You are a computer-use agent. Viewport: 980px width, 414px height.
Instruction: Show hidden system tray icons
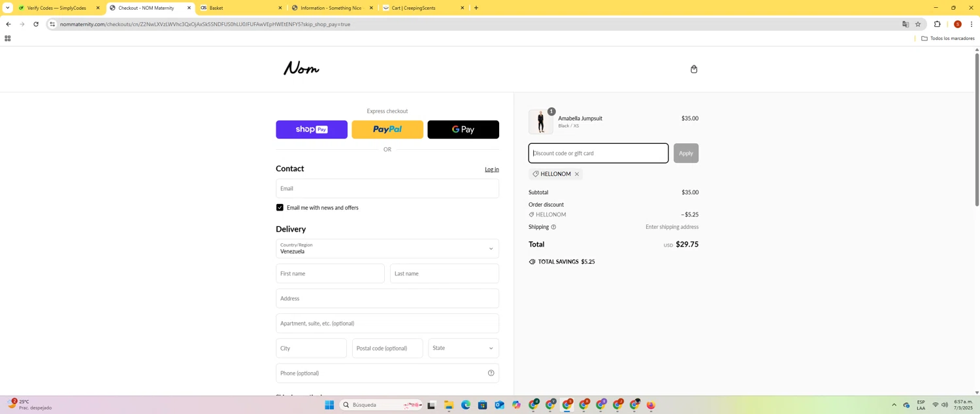pos(894,405)
